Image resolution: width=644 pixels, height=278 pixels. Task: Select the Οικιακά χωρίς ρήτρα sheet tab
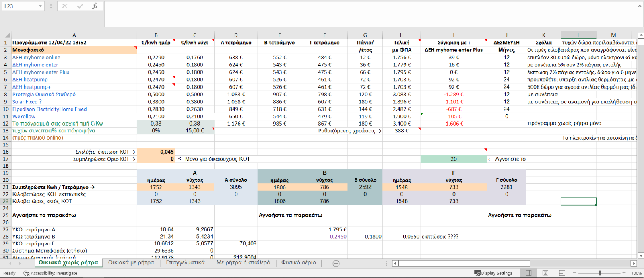pyautogui.click(x=68, y=263)
